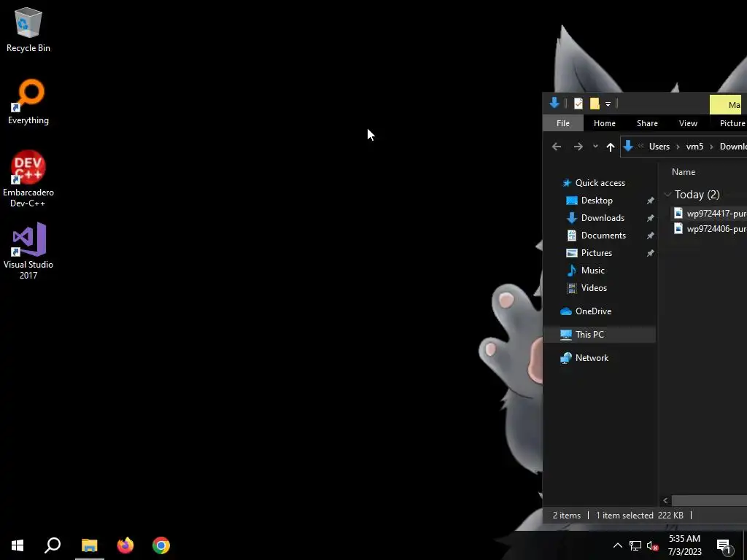Open Documents in the navigation pane

(x=603, y=236)
